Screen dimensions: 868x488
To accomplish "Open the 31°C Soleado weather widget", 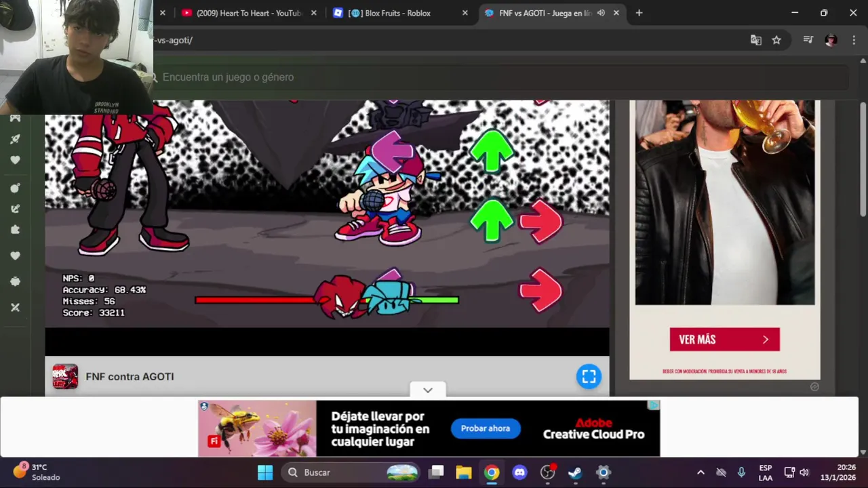I will 37,472.
